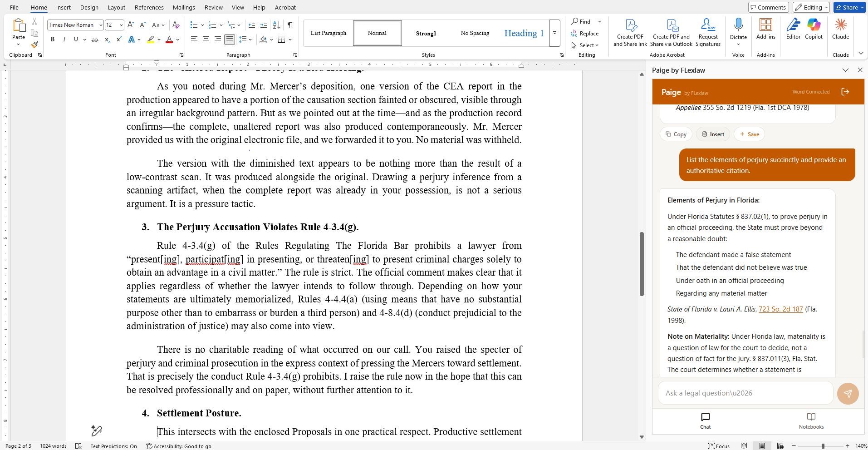This screenshot has height=450, width=868.
Task: Click the Replace button
Action: [x=585, y=33]
